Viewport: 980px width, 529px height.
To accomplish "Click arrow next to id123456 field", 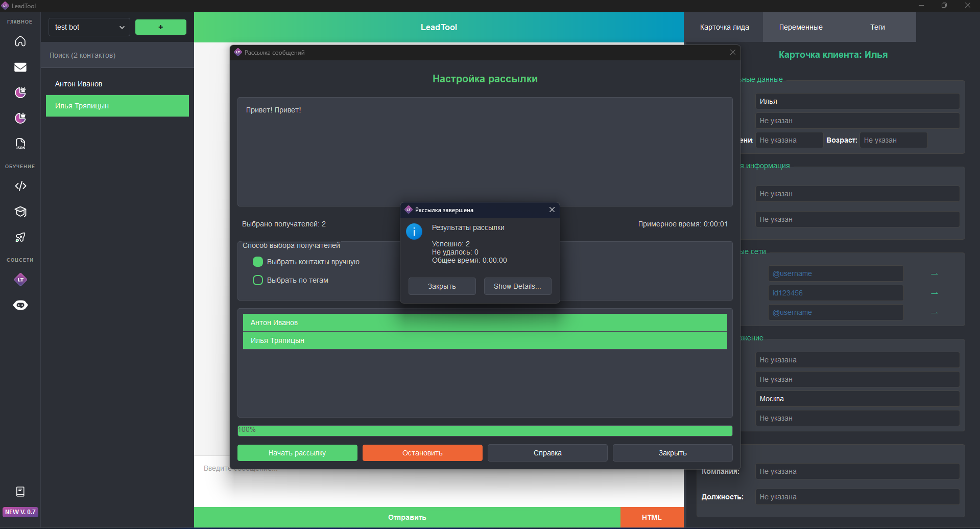I will (x=935, y=293).
